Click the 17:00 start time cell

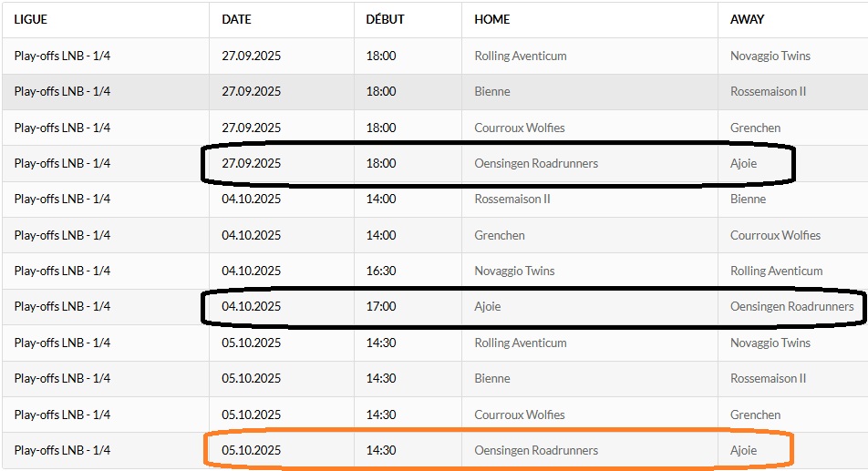tap(381, 307)
